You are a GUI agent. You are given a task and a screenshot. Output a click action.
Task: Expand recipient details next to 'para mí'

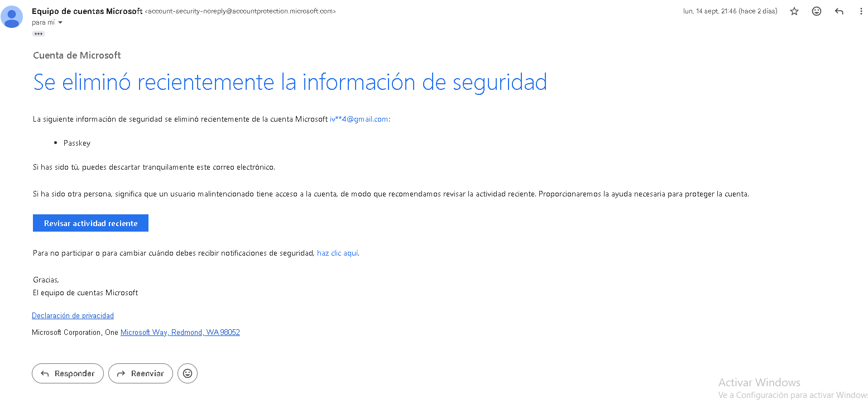(60, 23)
